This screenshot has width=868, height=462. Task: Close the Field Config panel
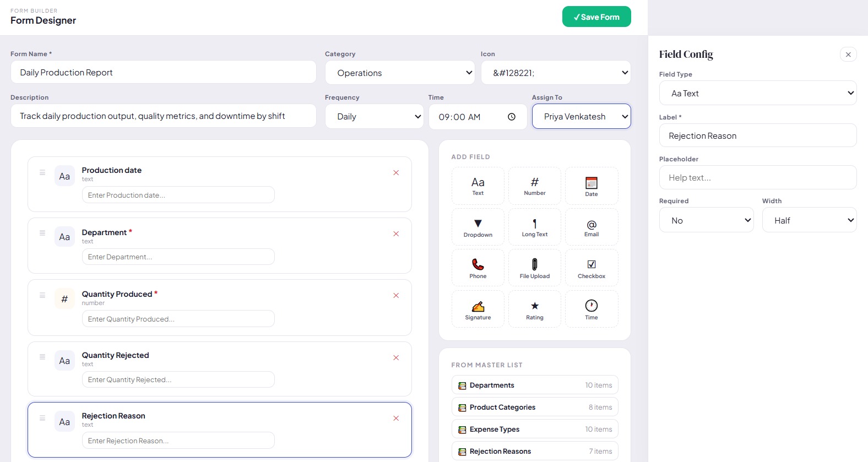[848, 55]
